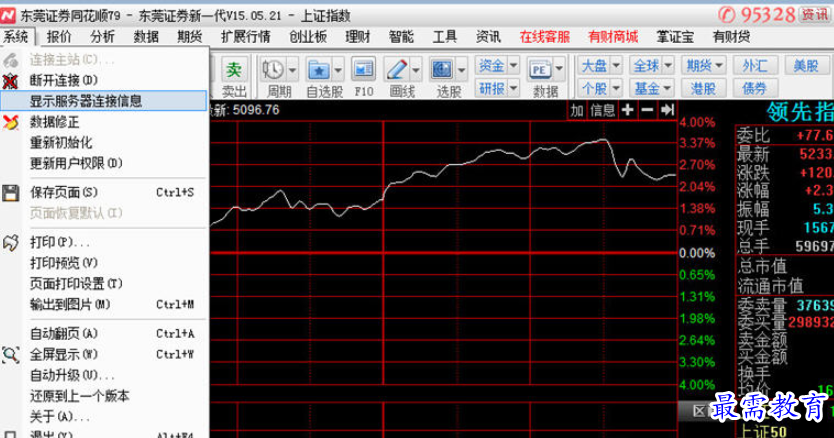Click the arrow-to-end icon above chart
Screen dimensions: 834x438
tap(667, 110)
